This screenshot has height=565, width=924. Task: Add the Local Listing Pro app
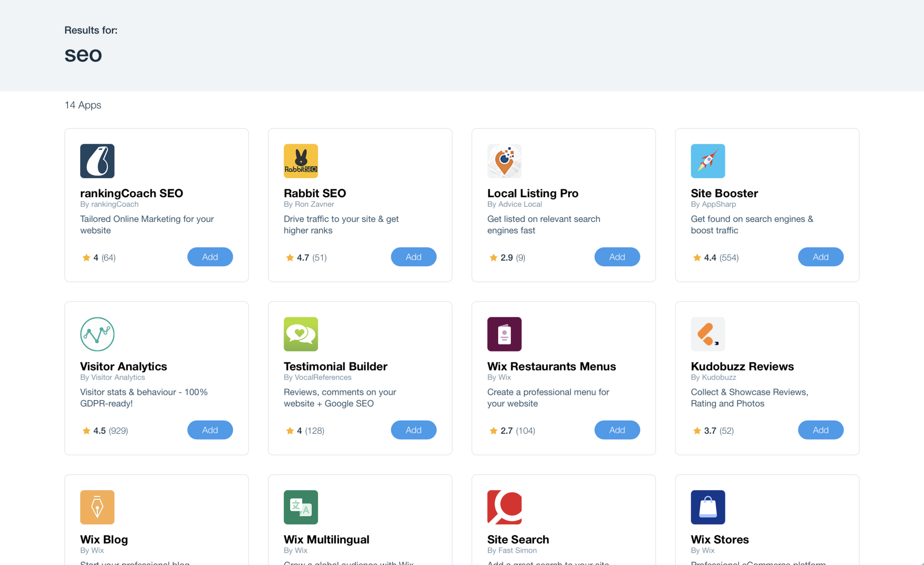[x=617, y=257]
